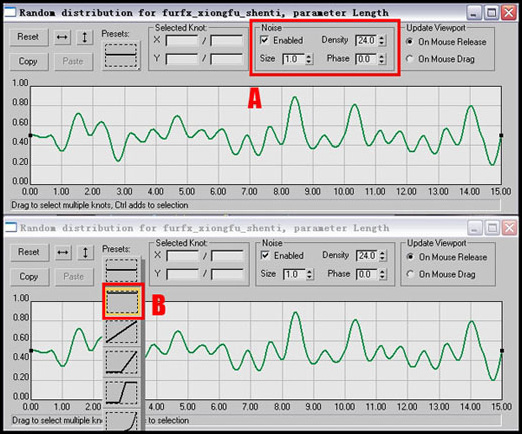Click Phase value field in bottom window

coord(367,274)
